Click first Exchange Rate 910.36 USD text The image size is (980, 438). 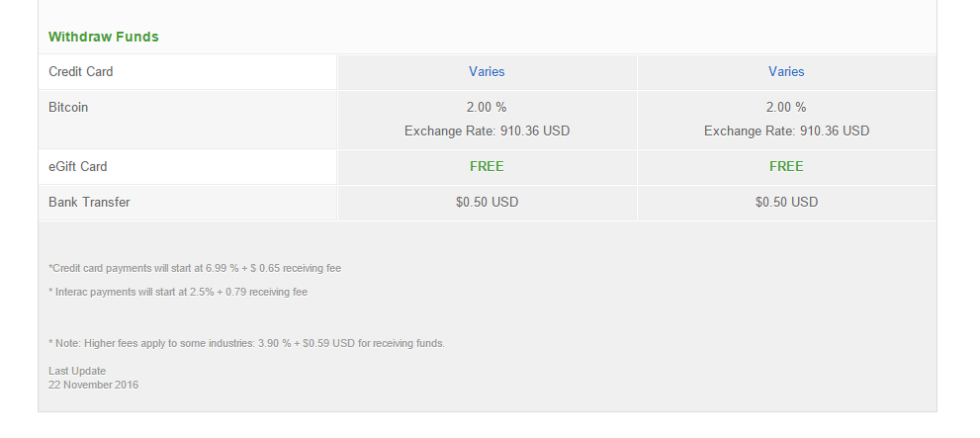click(x=487, y=131)
